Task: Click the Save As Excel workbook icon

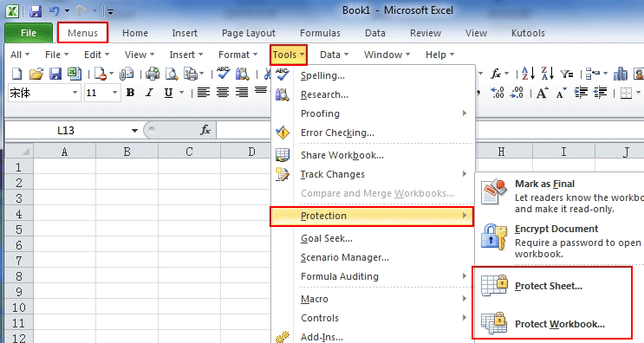Action: [x=75, y=74]
